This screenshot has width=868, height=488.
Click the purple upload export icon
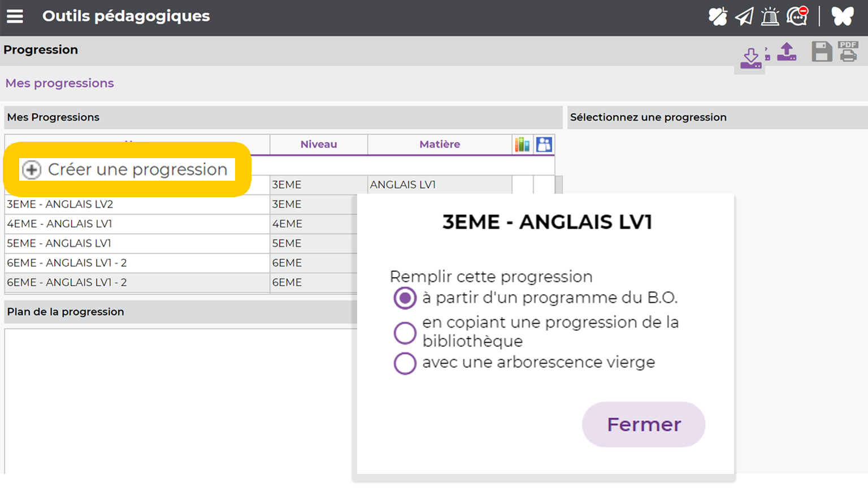(787, 51)
